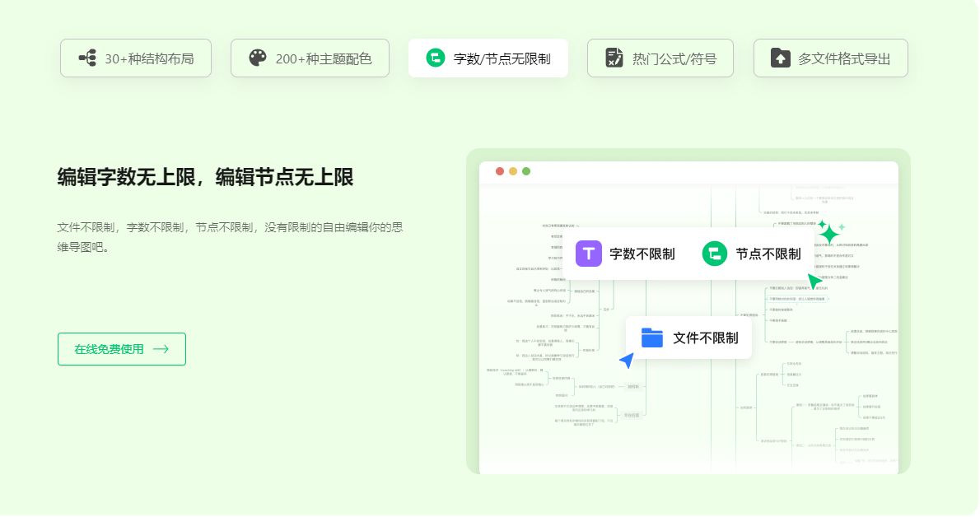Click the export arrow icon on 多文件格式导出
The width and height of the screenshot is (980, 517).
click(x=778, y=58)
